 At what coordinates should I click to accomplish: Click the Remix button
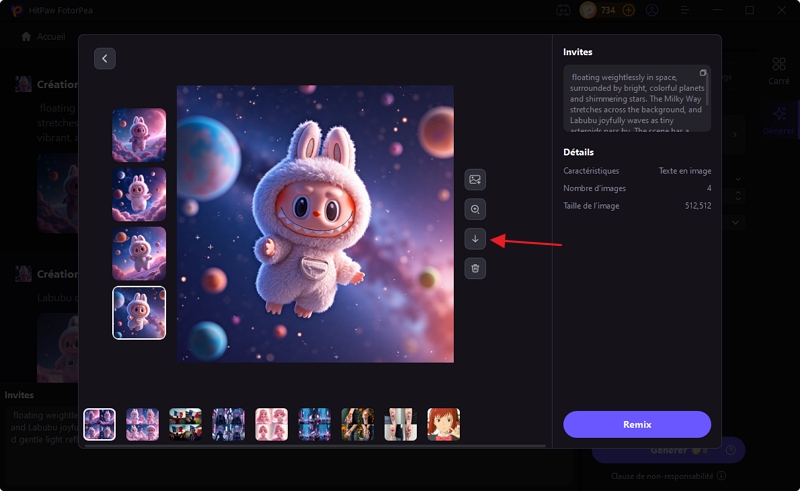[x=637, y=424]
